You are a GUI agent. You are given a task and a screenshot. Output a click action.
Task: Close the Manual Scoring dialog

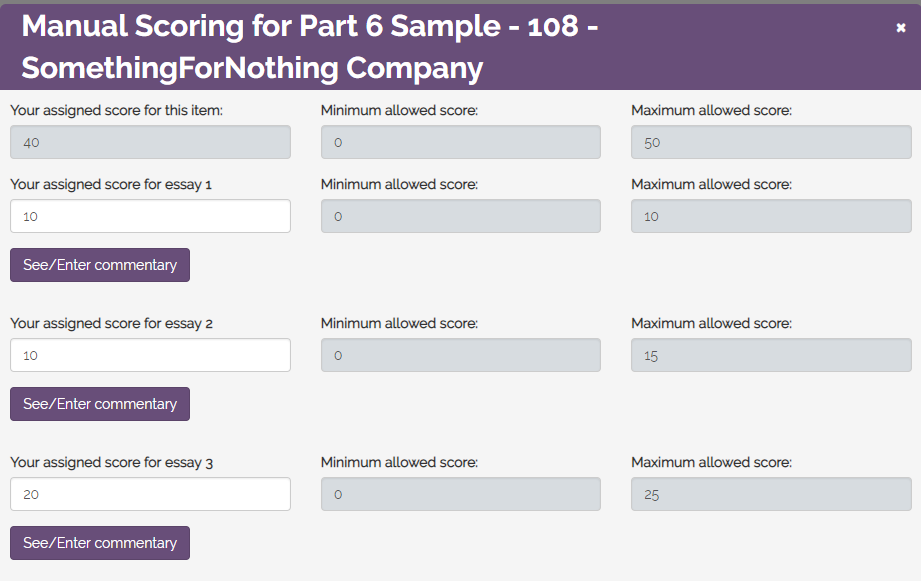tap(899, 28)
